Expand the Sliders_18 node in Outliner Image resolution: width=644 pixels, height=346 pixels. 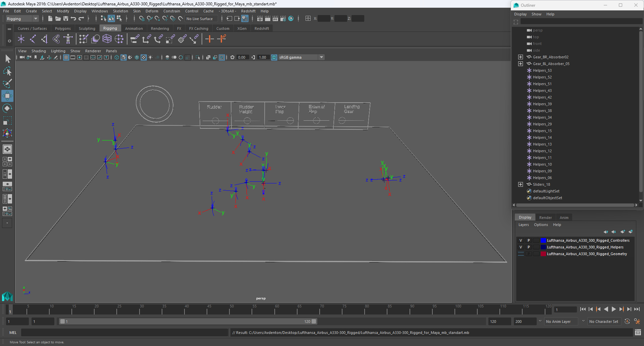(x=520, y=184)
